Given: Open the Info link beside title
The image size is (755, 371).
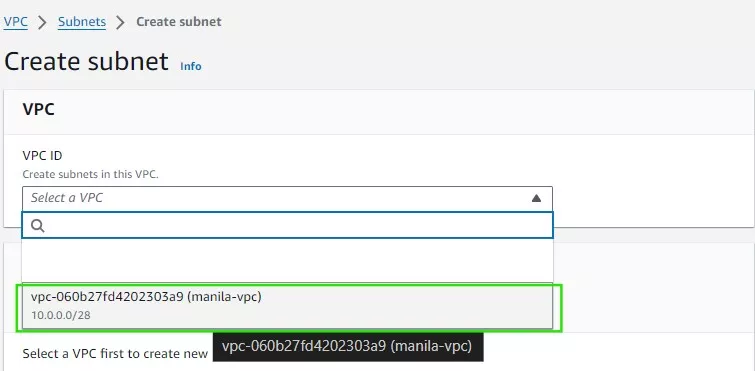Looking at the screenshot, I should coord(191,66).
